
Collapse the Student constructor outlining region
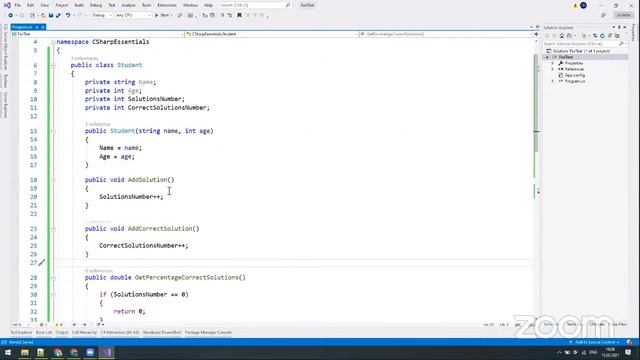click(53, 131)
